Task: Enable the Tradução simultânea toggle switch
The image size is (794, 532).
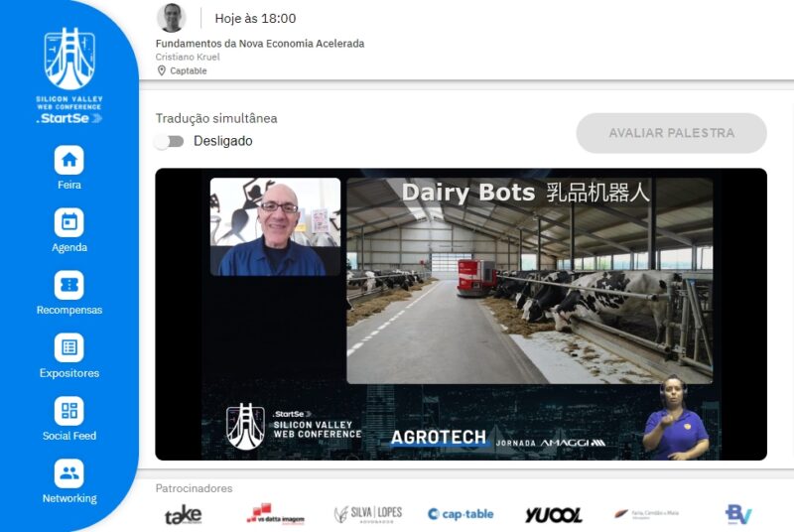Action: 170,141
